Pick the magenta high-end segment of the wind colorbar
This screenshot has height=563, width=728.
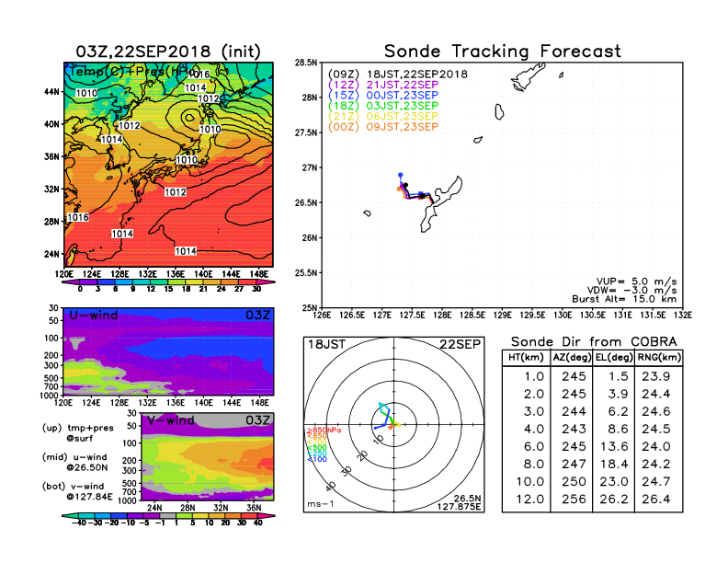tap(267, 515)
